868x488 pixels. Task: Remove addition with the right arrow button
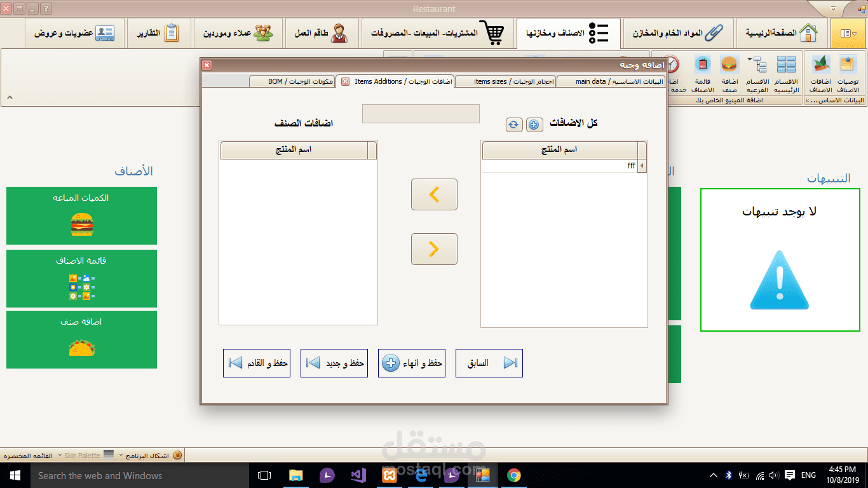[x=434, y=249]
